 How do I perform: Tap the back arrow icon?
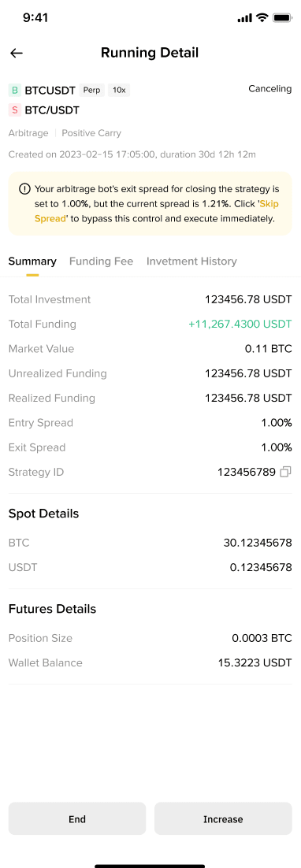[17, 53]
